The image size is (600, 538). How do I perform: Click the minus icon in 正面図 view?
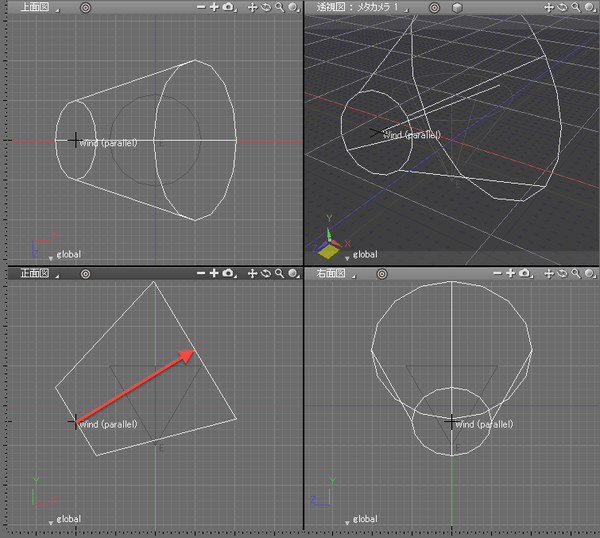pyautogui.click(x=201, y=273)
